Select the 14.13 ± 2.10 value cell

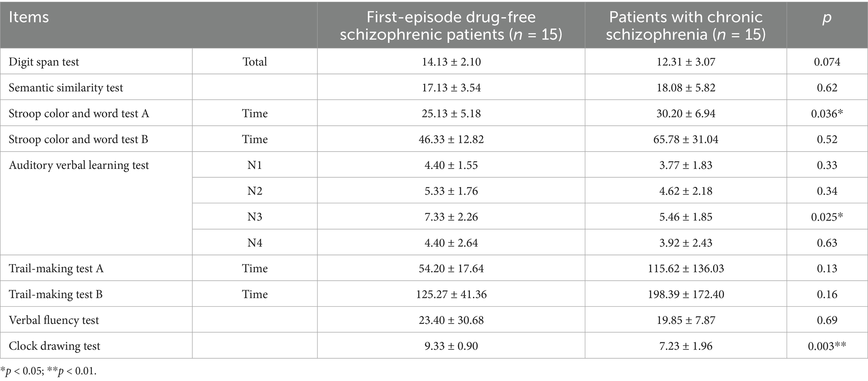[x=451, y=62]
